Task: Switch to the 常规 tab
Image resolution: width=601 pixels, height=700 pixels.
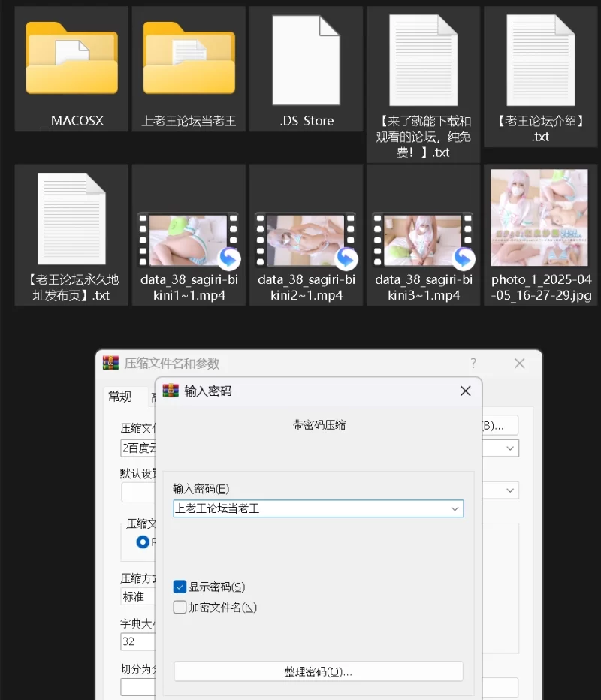Action: click(x=120, y=397)
